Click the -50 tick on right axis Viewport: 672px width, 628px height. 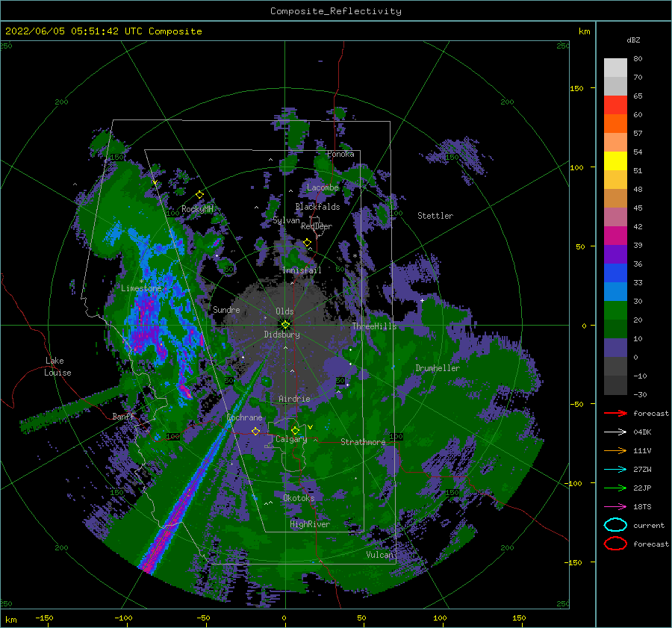577,404
